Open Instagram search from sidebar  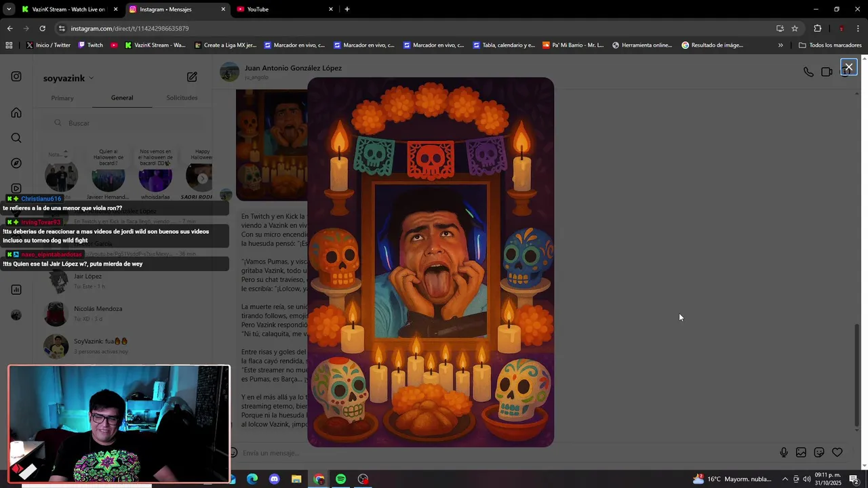coord(16,138)
